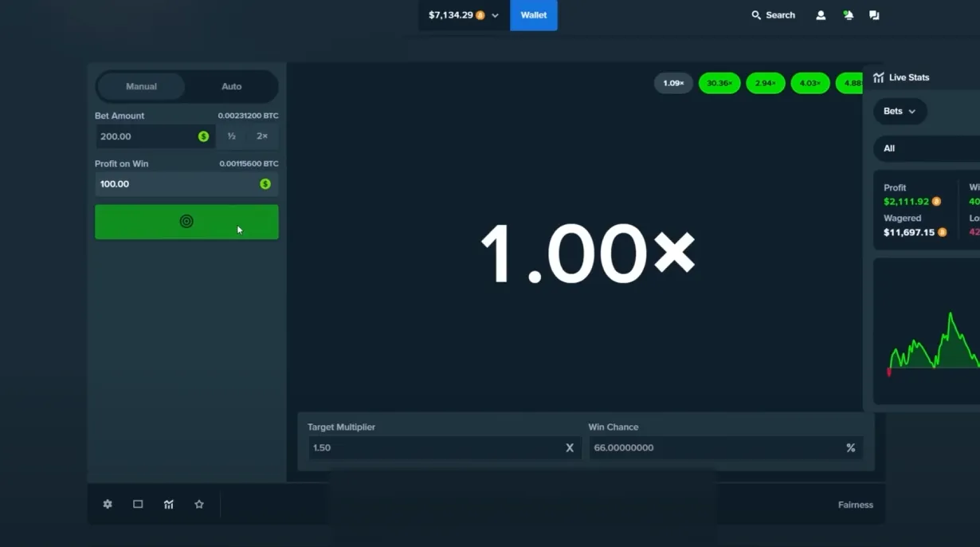Toggle live stats chart icon in footer
The image size is (980, 547).
click(169, 505)
